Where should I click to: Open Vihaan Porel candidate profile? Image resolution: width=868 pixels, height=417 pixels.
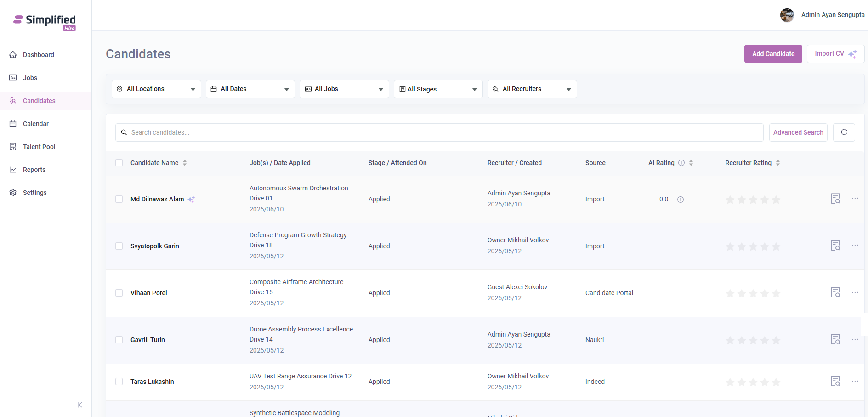[149, 293]
